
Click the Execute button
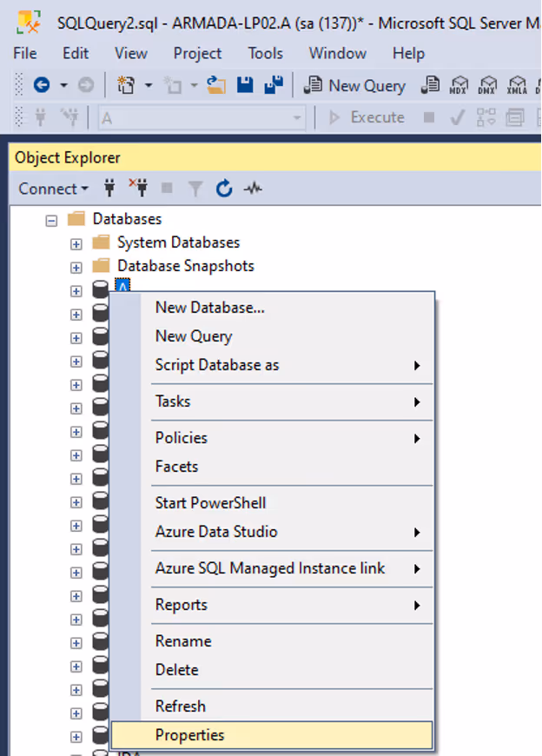tap(367, 117)
